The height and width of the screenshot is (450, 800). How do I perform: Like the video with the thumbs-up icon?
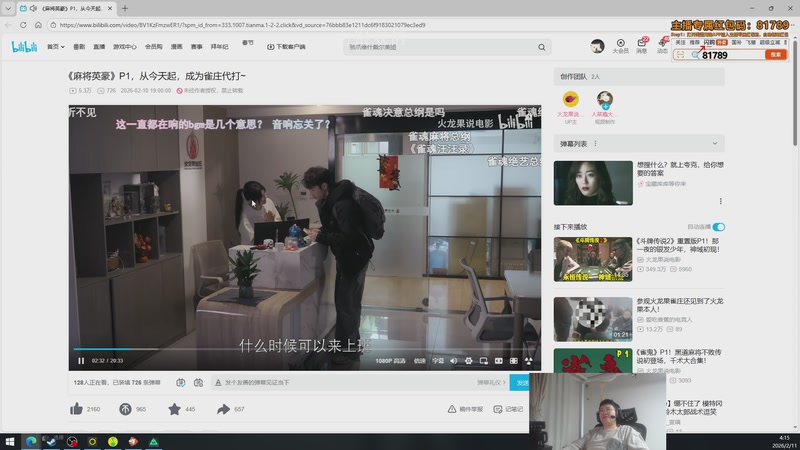[77, 409]
